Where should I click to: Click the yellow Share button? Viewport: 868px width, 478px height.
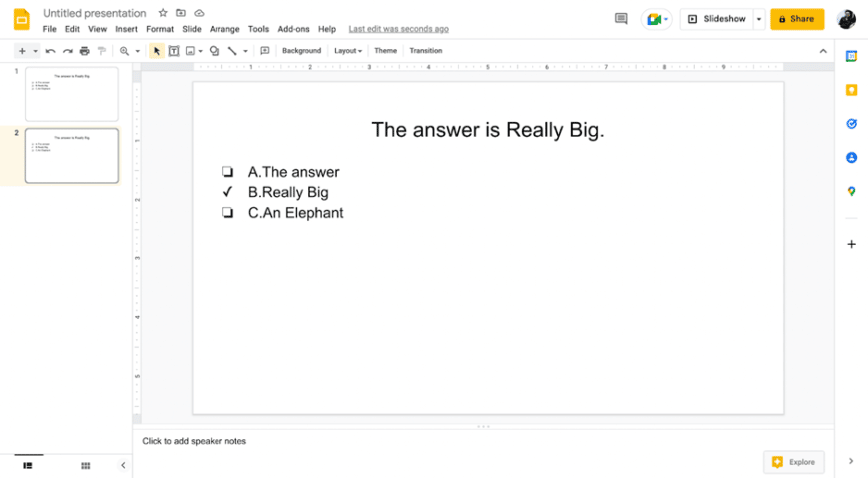[797, 19]
